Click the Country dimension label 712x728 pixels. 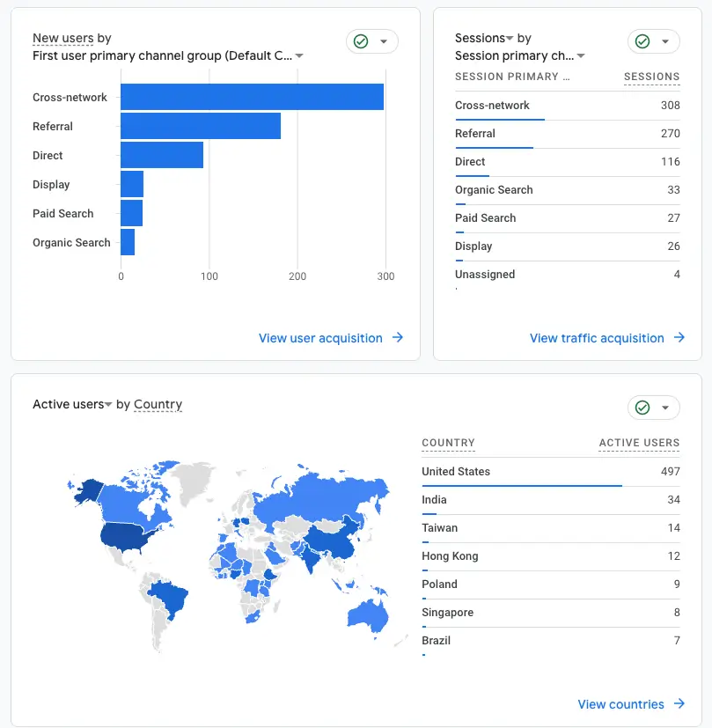click(158, 404)
